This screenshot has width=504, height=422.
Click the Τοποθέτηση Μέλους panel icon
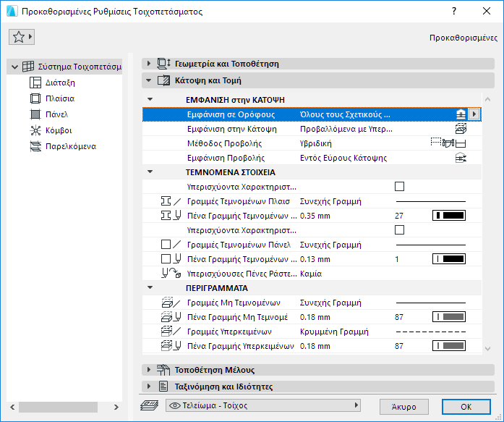pos(163,370)
